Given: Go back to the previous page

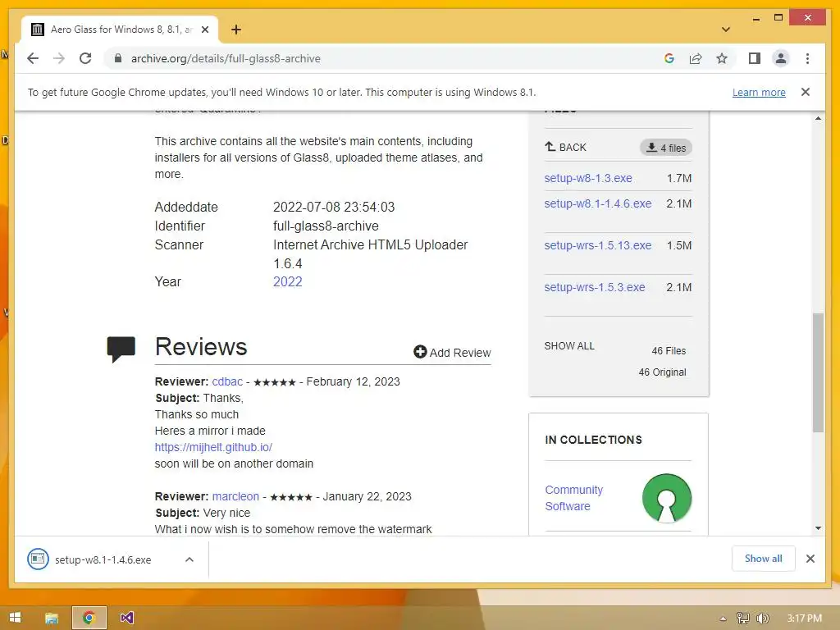Looking at the screenshot, I should pos(33,58).
